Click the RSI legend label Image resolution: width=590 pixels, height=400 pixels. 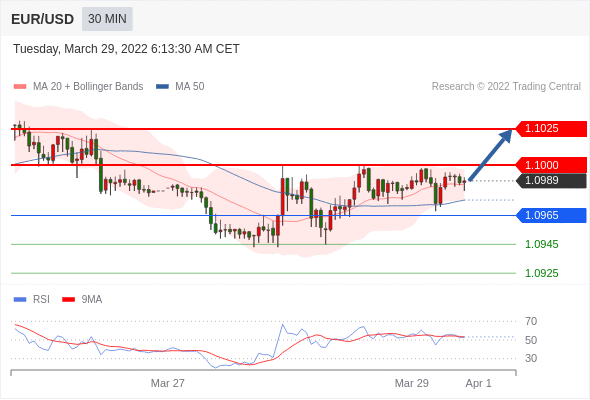click(x=41, y=300)
